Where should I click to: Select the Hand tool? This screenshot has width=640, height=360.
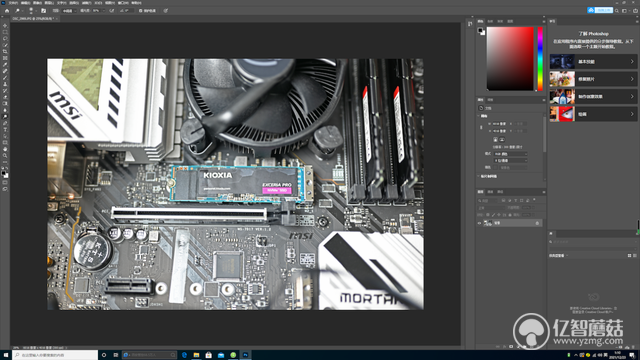tap(5, 149)
